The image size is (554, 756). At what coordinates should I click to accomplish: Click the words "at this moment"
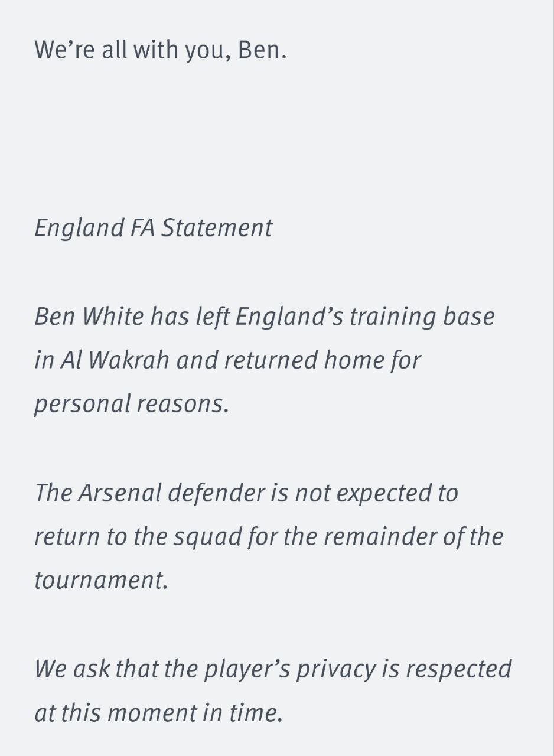tap(107, 712)
